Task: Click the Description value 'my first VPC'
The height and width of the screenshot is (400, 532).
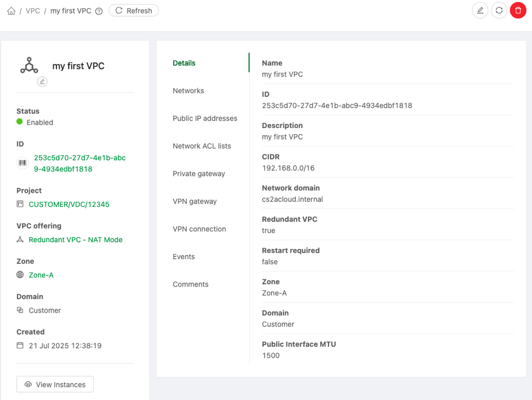Action: coord(282,137)
